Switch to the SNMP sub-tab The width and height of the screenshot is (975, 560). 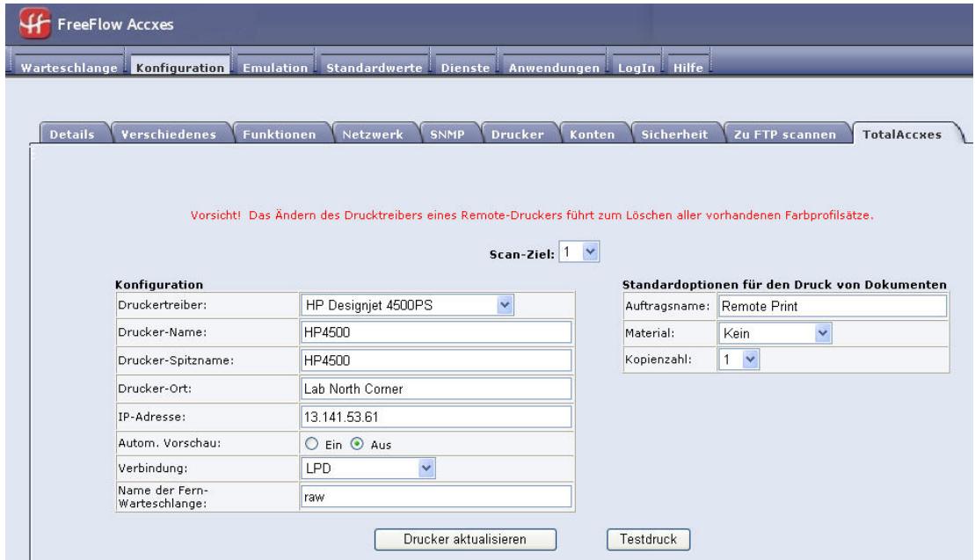click(x=447, y=134)
